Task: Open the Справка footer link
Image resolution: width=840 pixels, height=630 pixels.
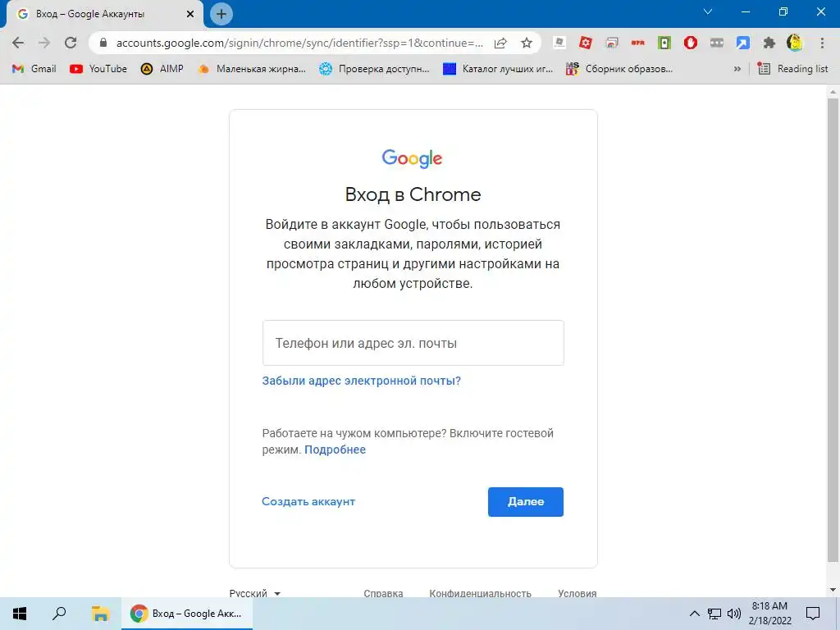Action: (x=383, y=593)
